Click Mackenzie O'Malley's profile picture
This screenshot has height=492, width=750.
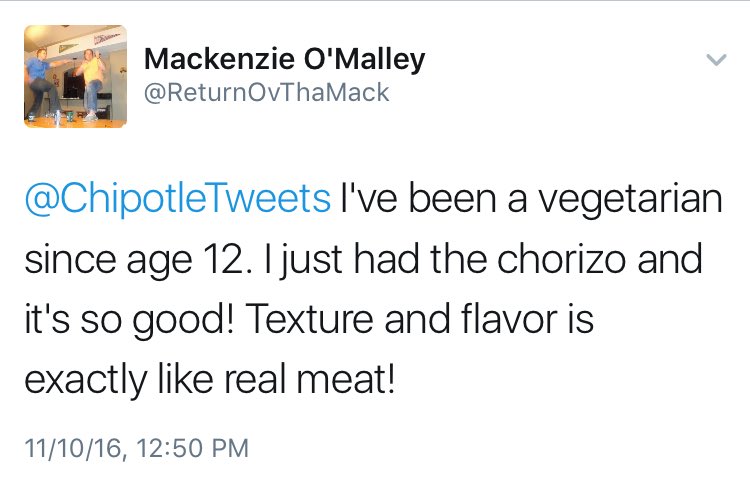(x=75, y=77)
